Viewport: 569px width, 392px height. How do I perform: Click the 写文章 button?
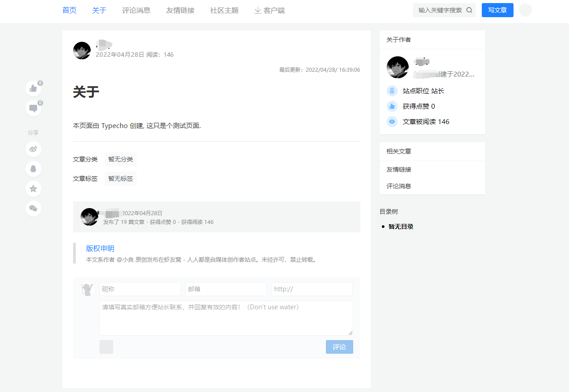(498, 10)
